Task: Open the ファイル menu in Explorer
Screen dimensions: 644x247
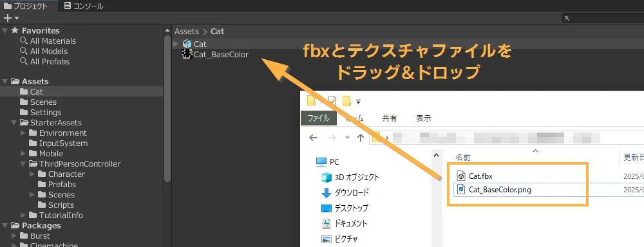Action: tap(319, 118)
